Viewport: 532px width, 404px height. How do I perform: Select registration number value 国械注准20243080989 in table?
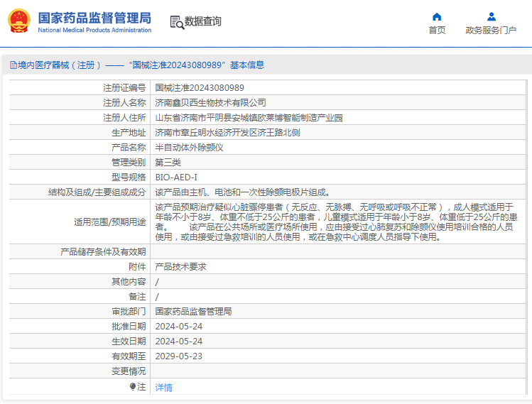[x=200, y=88]
